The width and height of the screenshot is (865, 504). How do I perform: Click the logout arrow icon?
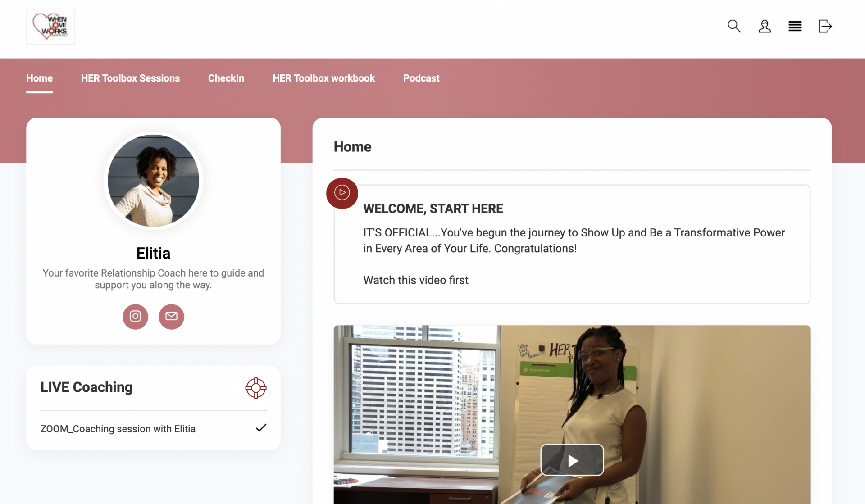tap(825, 26)
